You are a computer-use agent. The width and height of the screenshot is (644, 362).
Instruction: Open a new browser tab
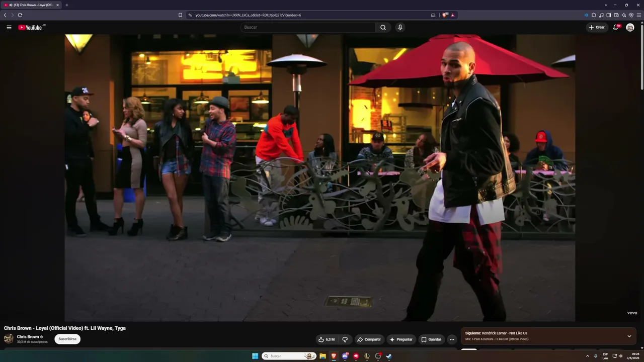coord(66,5)
